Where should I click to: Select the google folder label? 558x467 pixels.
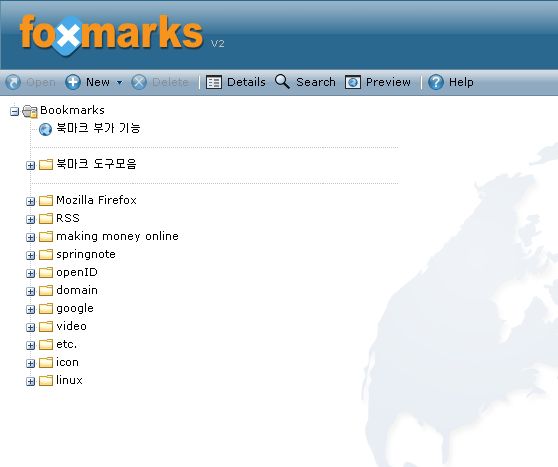click(75, 309)
